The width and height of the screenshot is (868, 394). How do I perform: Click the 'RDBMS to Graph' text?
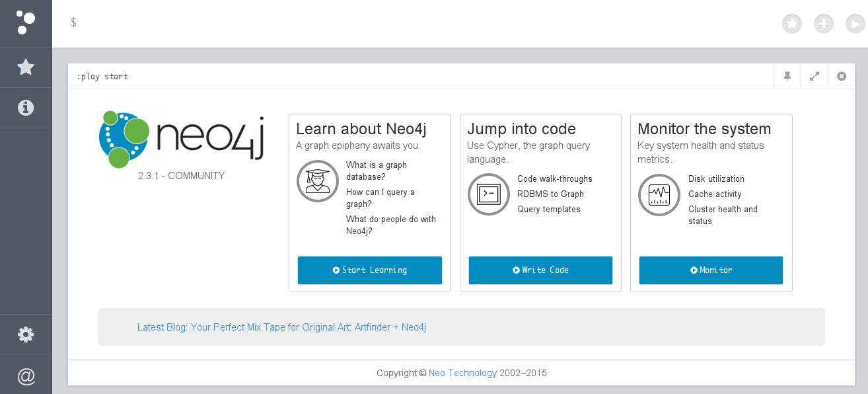(x=550, y=194)
